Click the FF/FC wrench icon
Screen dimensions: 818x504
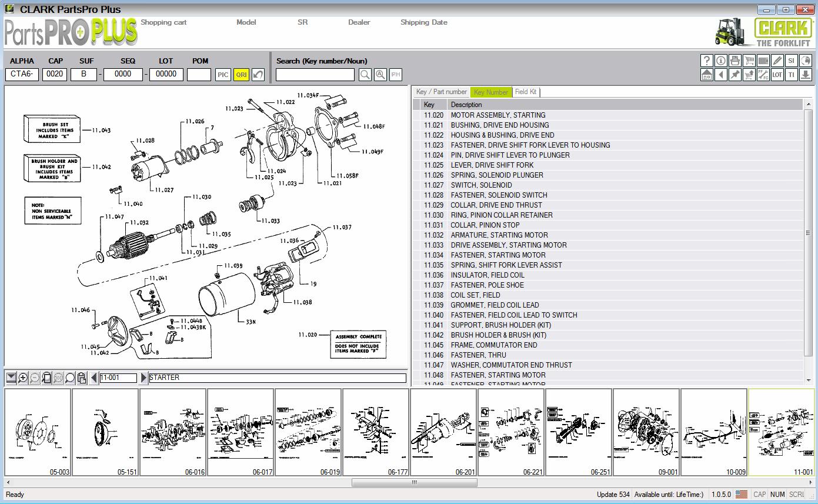[764, 75]
